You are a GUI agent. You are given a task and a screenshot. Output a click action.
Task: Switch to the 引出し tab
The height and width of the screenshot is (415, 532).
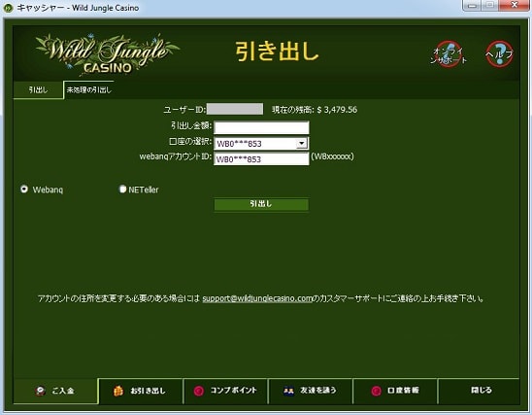[x=38, y=90]
